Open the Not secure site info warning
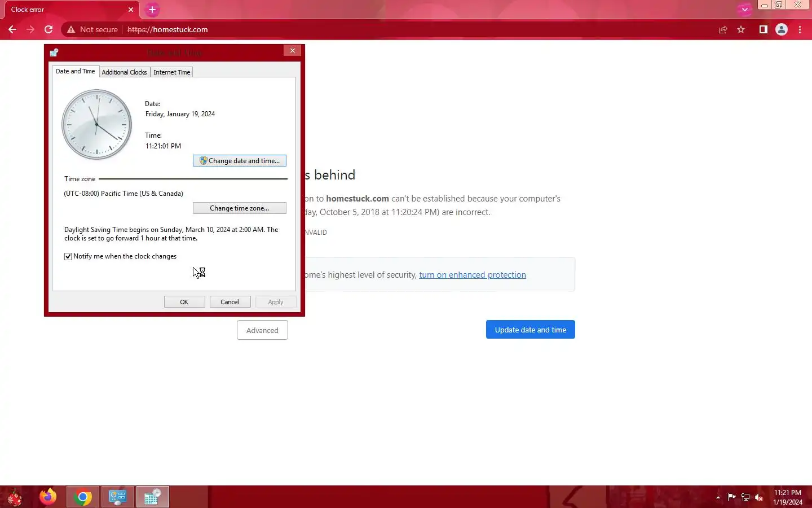This screenshot has height=508, width=812. 92,29
